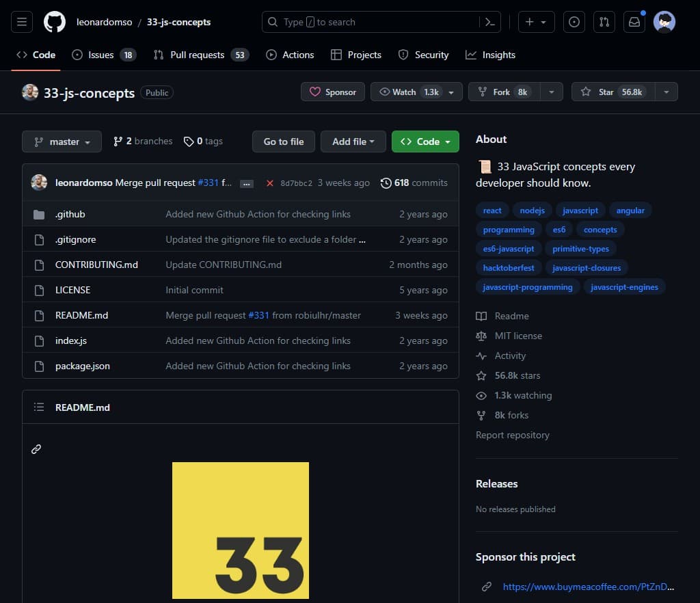Open the issues icon in top header
The image size is (700, 603).
tap(574, 22)
